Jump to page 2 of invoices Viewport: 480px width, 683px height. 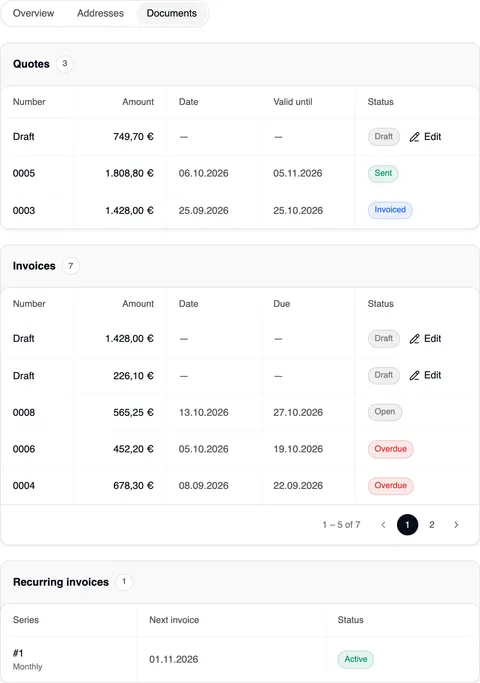point(432,525)
